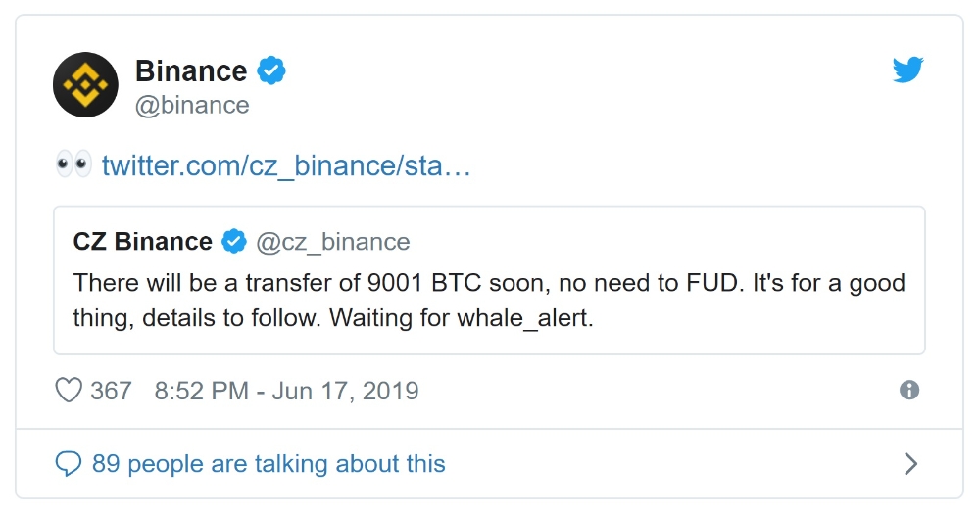The height and width of the screenshot is (514, 980).
Task: Click the speech bubble reply icon
Action: pyautogui.click(x=69, y=464)
